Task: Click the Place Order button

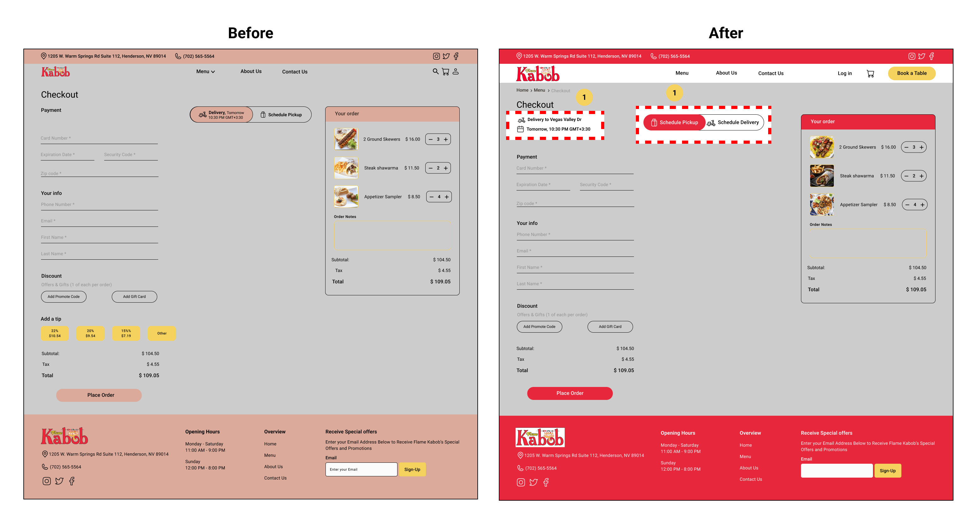Action: coord(569,393)
